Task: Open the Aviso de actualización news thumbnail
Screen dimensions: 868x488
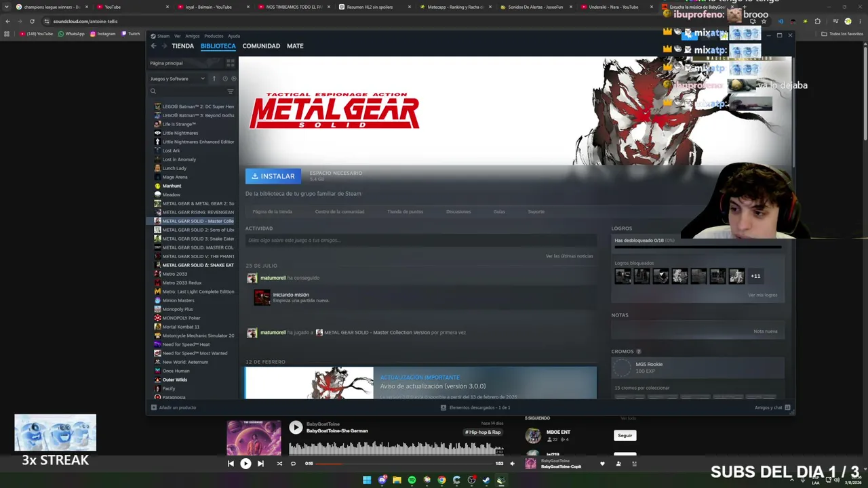Action: [309, 383]
